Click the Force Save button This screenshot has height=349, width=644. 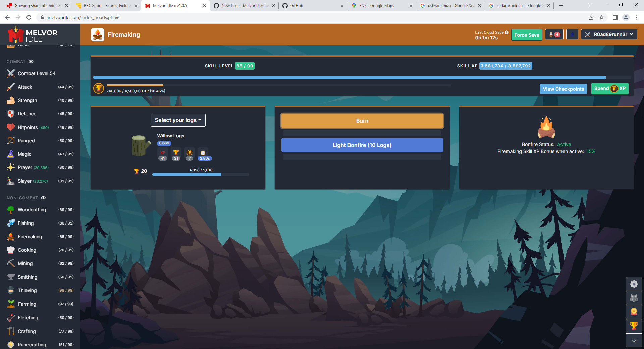[526, 35]
